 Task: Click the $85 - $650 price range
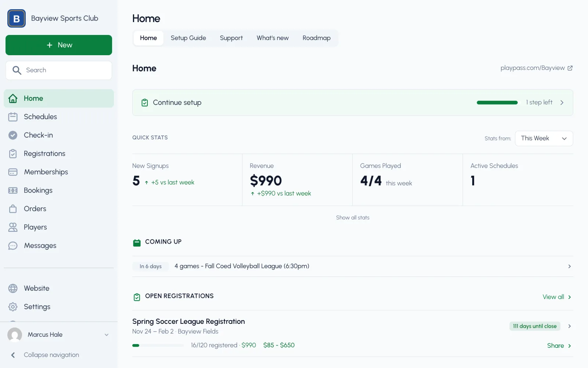pos(279,345)
